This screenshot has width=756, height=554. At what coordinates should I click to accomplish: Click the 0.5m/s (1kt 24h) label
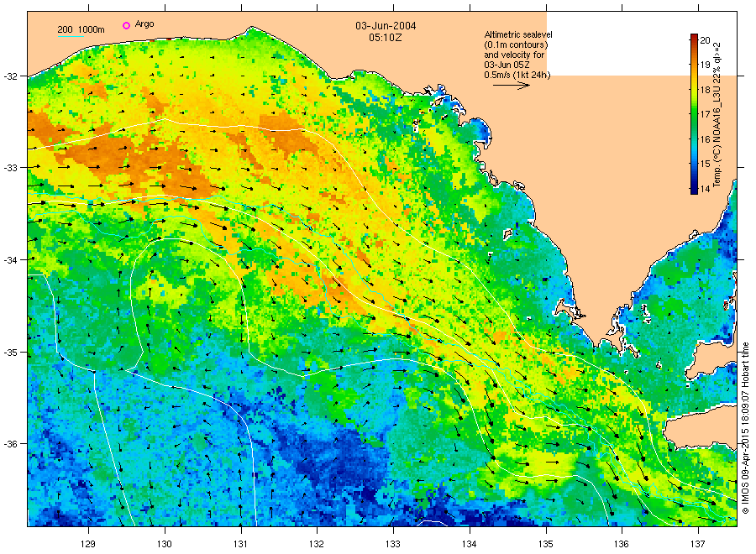point(517,75)
